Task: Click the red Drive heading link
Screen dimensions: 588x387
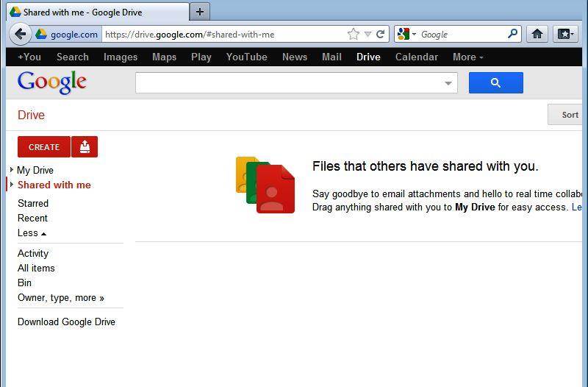Action: coord(31,115)
